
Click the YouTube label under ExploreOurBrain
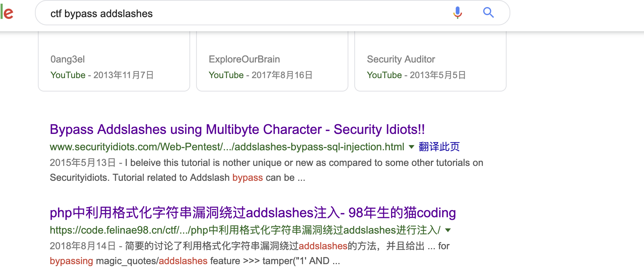coord(226,75)
